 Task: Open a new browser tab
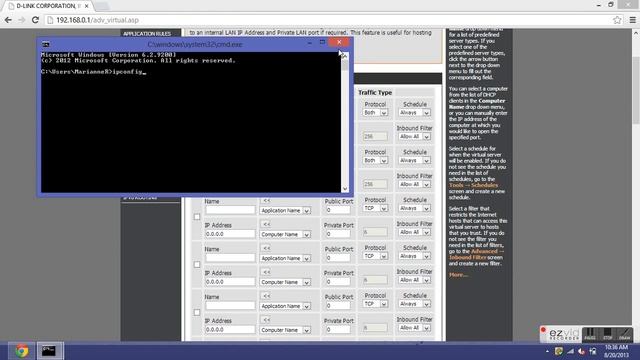coord(102,6)
